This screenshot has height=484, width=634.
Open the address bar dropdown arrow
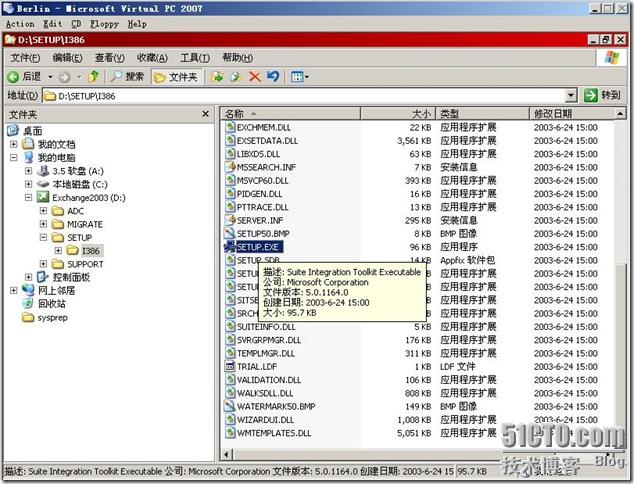[571, 96]
